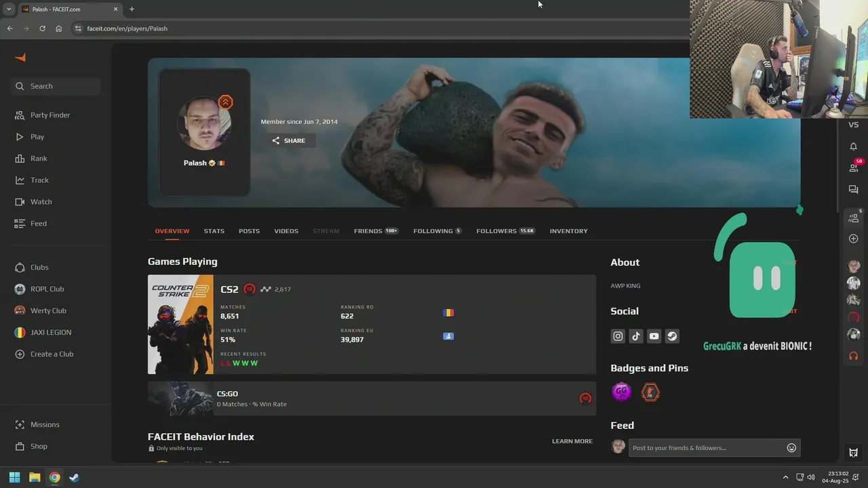Click the premium badge on the avatar

tap(226, 102)
